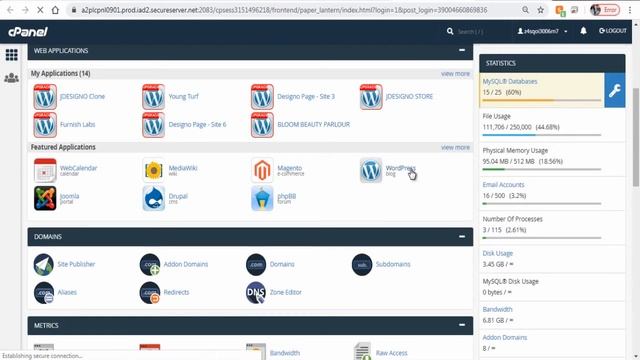Click the browser home button
This screenshot has width=640, height=360.
point(55,10)
